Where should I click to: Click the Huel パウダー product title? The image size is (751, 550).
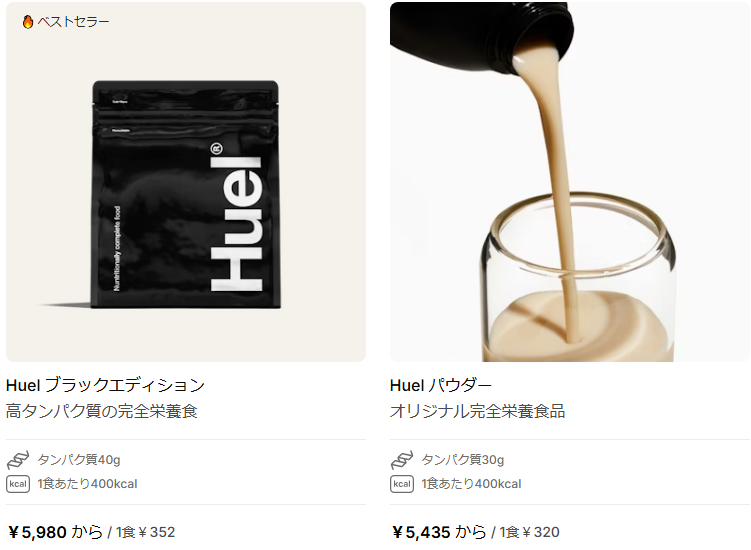coord(441,385)
